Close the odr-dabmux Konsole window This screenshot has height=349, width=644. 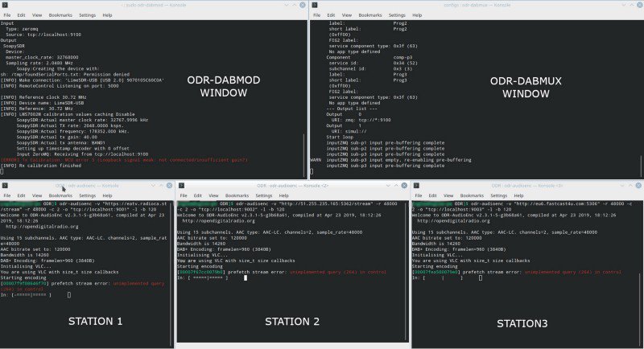(x=638, y=5)
